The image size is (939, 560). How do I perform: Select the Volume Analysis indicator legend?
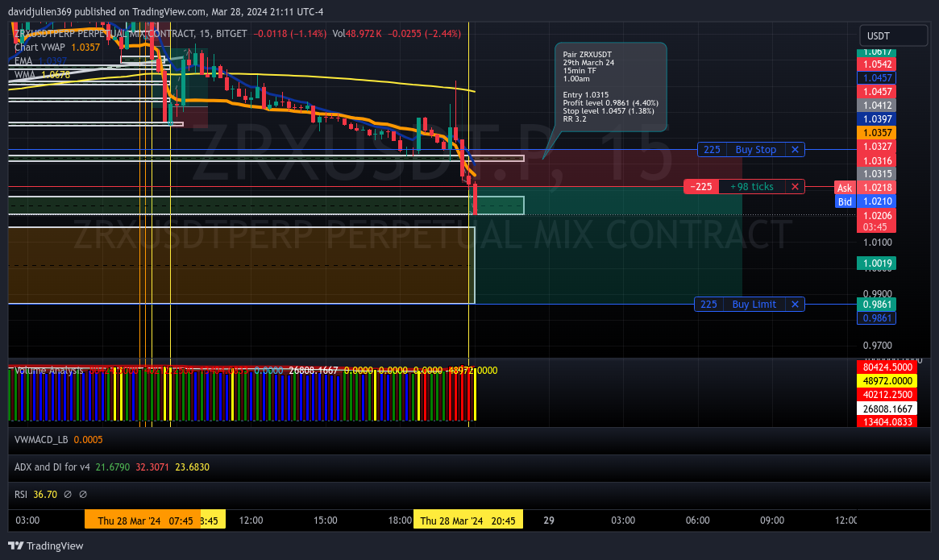(48, 371)
